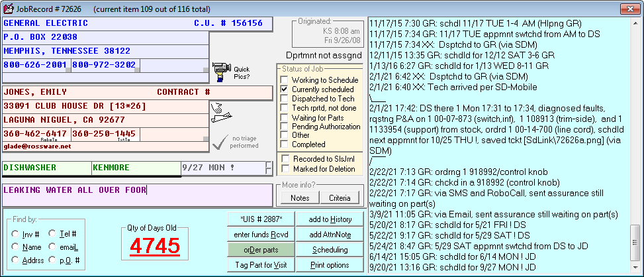Click the JobRecord window title bar icon

coord(7,6)
